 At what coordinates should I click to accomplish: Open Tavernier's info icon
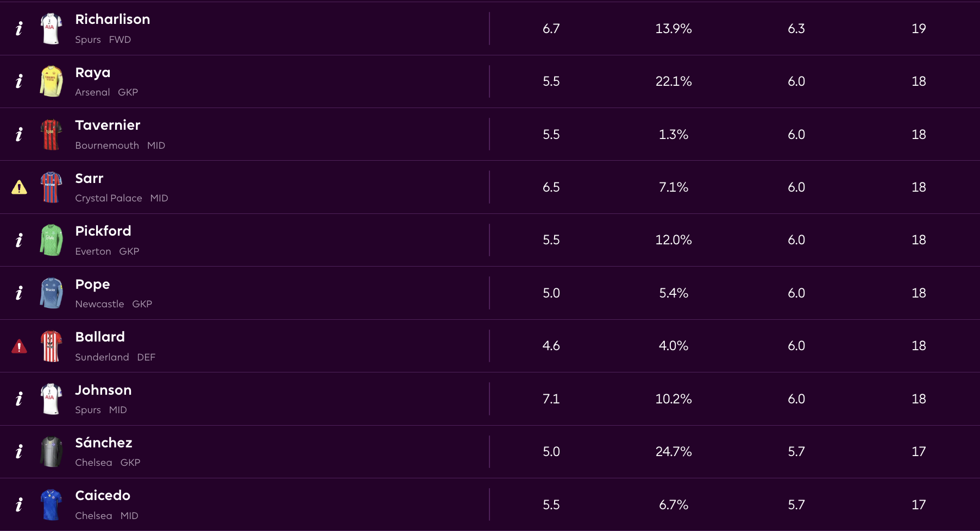click(19, 134)
